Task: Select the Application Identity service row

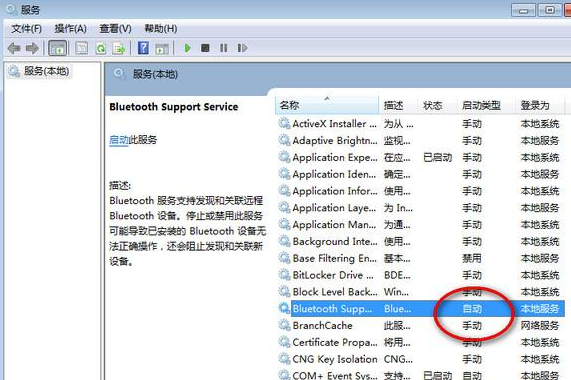Action: (420, 174)
